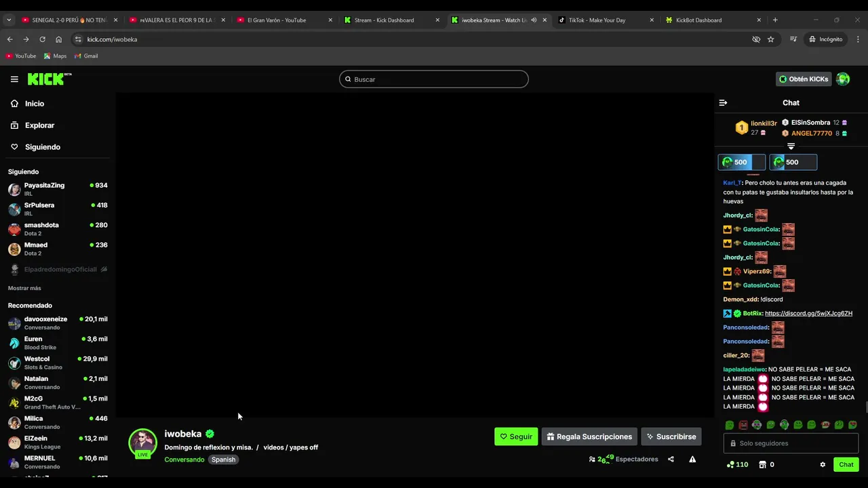This screenshot has height=488, width=868.
Task: Focus the Buscar search field
Action: click(x=434, y=79)
